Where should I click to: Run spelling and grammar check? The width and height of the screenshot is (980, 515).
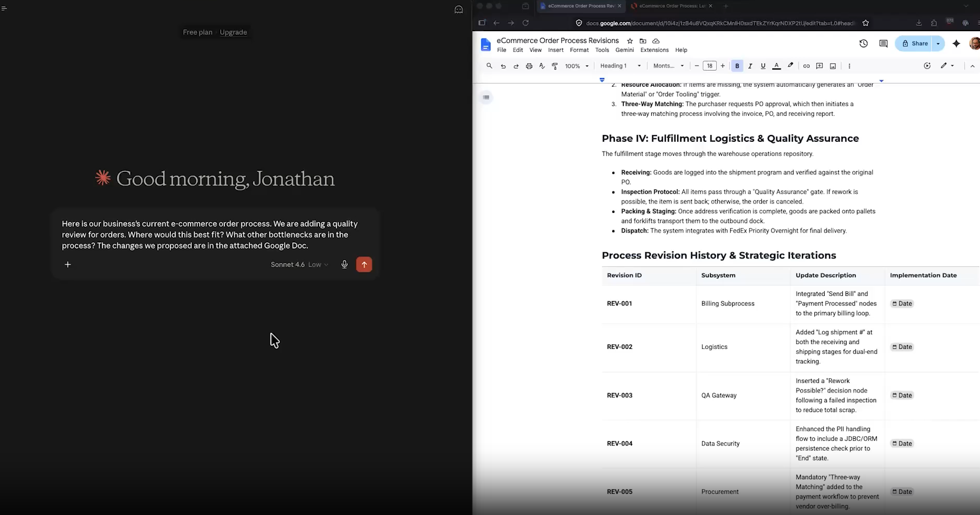542,66
